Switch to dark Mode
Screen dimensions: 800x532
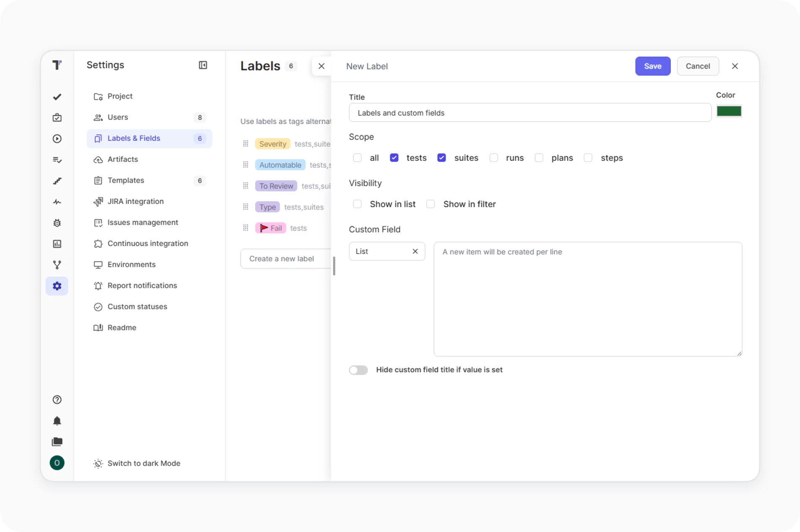137,464
